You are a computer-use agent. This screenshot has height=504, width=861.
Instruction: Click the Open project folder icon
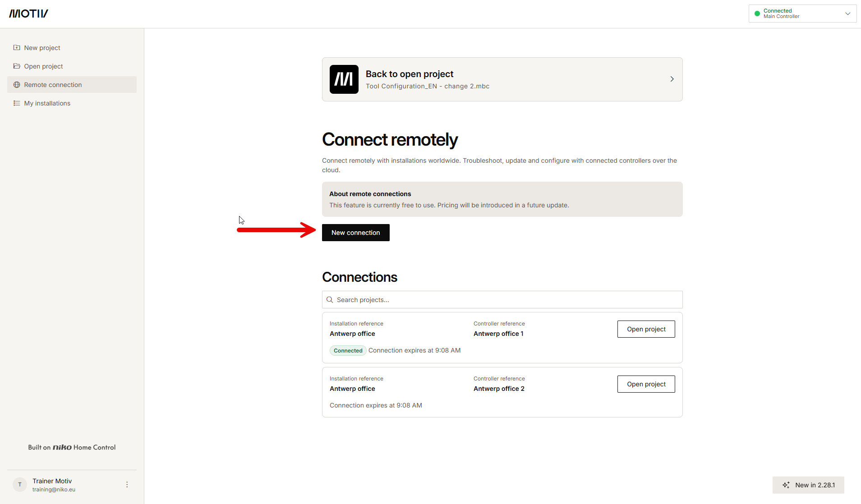click(17, 66)
